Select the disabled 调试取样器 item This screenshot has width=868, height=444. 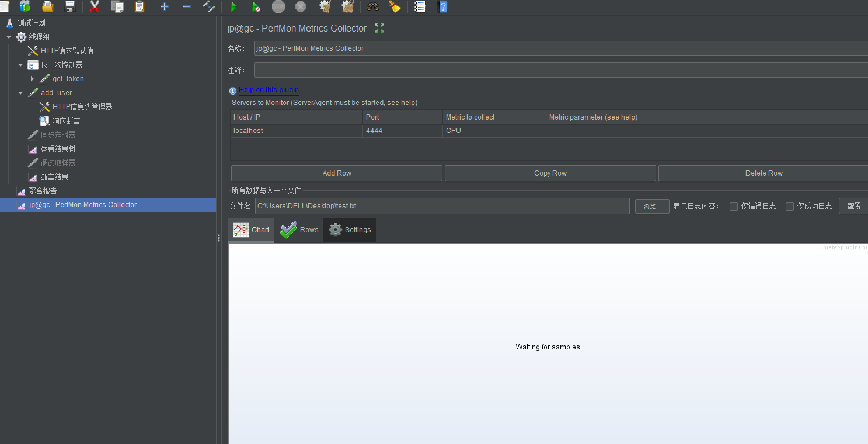(58, 163)
